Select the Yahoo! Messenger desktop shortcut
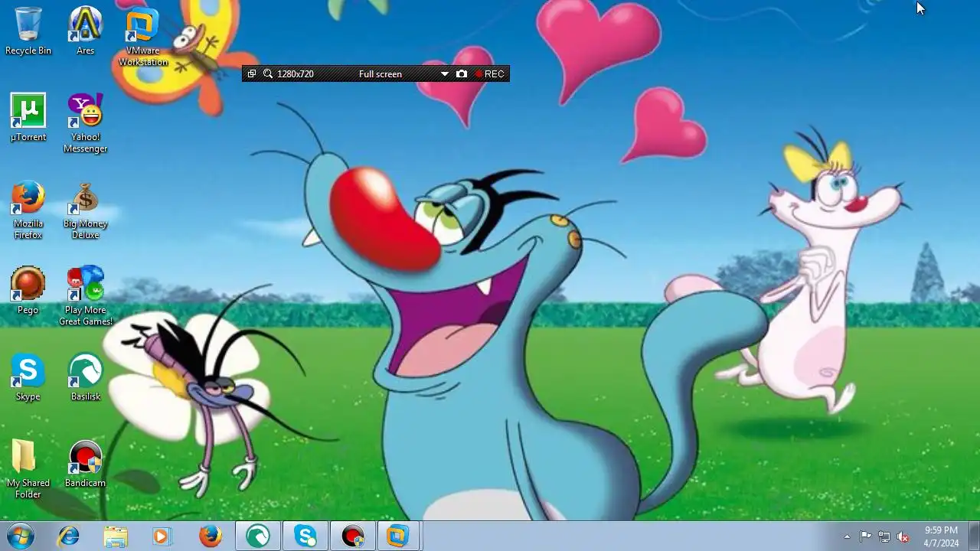Viewport: 980px width, 551px height. (85, 123)
